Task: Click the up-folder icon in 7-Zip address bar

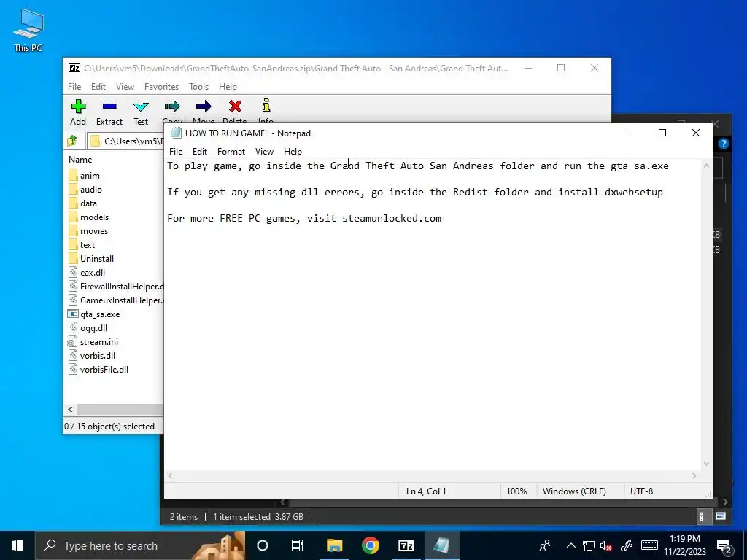Action: (x=72, y=141)
